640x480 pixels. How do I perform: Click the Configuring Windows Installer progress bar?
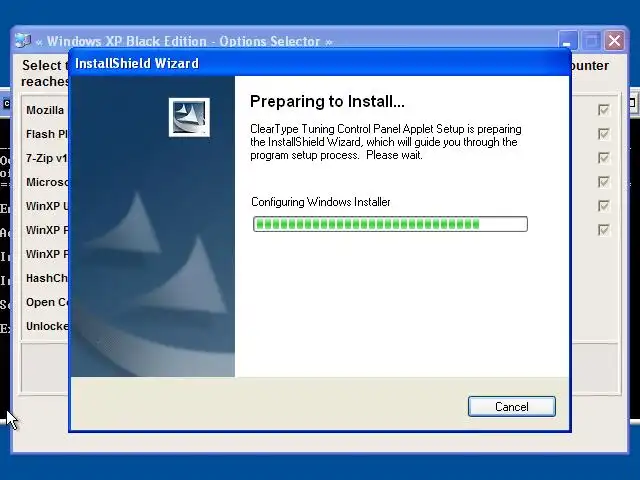[x=390, y=224]
